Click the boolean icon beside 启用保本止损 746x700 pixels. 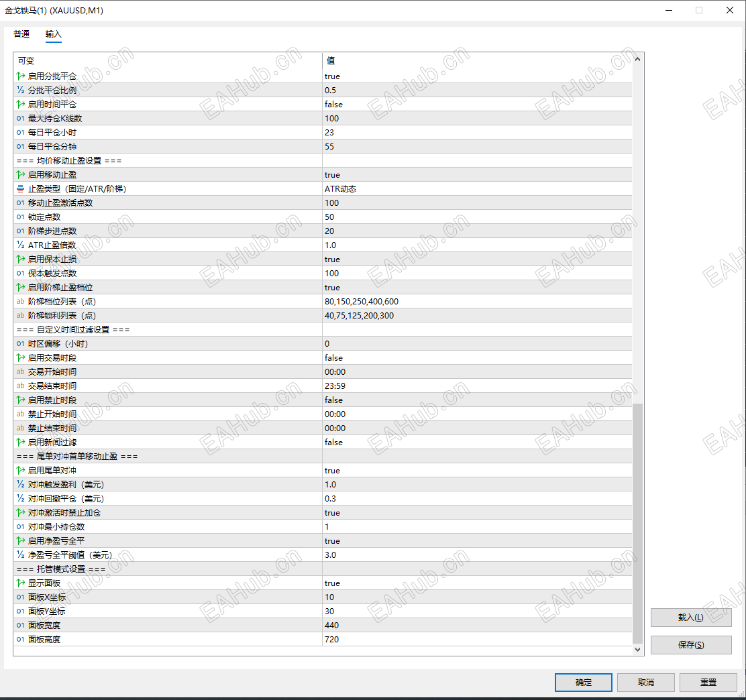20,259
